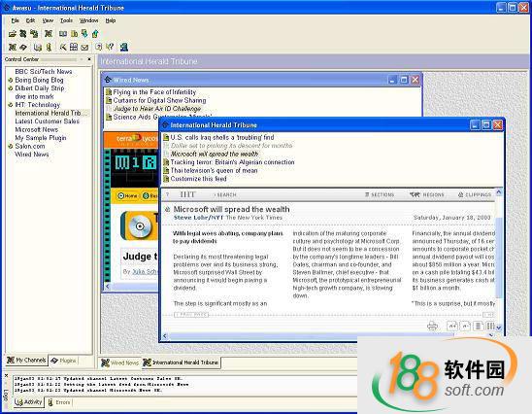
Task: Click the yellow exclamation toolbar icon
Action: tap(49, 47)
